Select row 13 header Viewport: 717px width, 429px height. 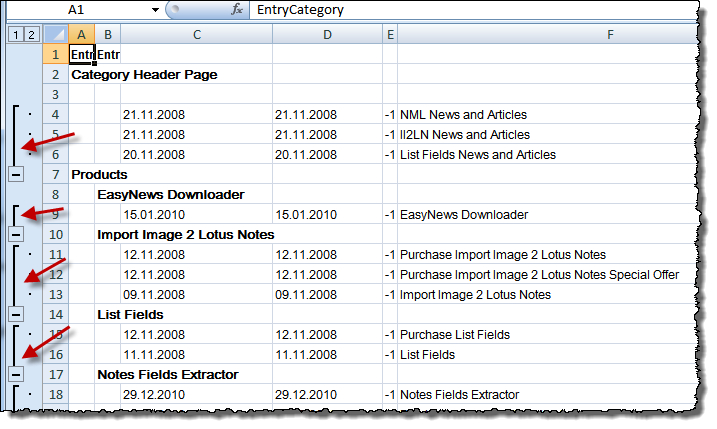coord(56,295)
